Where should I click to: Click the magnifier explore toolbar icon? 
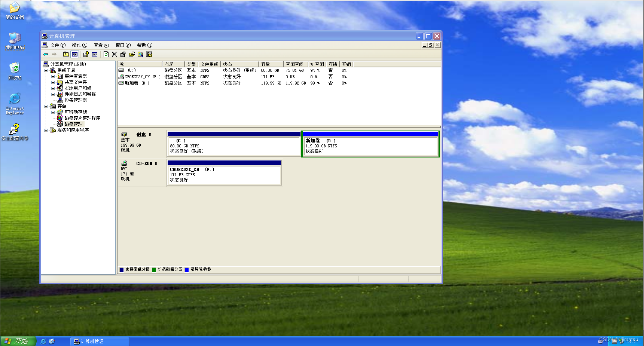pyautogui.click(x=140, y=54)
